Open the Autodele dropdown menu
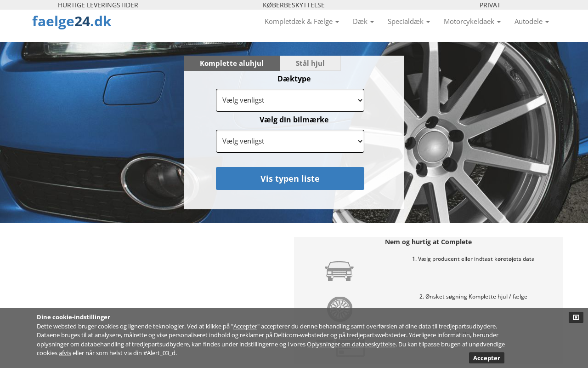Viewport: 588px width, 368px height. click(x=531, y=22)
